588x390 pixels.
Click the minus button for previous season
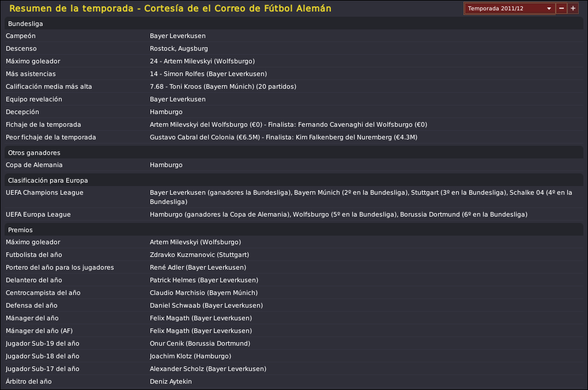(x=561, y=8)
